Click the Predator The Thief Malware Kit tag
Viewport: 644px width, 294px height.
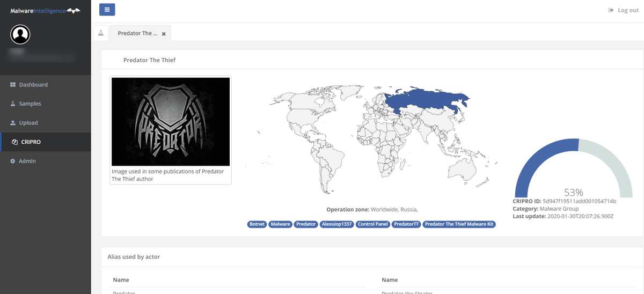(x=459, y=224)
